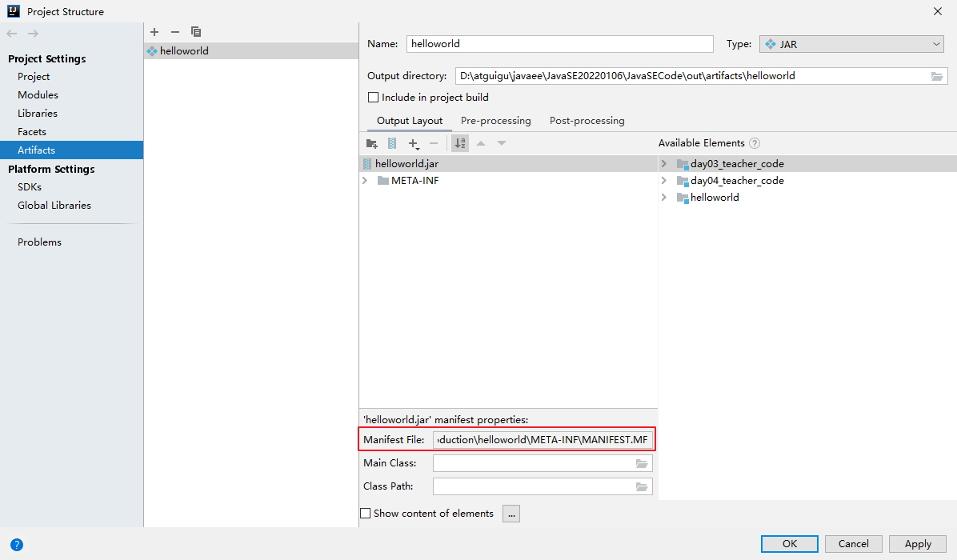
Task: Enable Include in project build checkbox
Action: coord(373,98)
